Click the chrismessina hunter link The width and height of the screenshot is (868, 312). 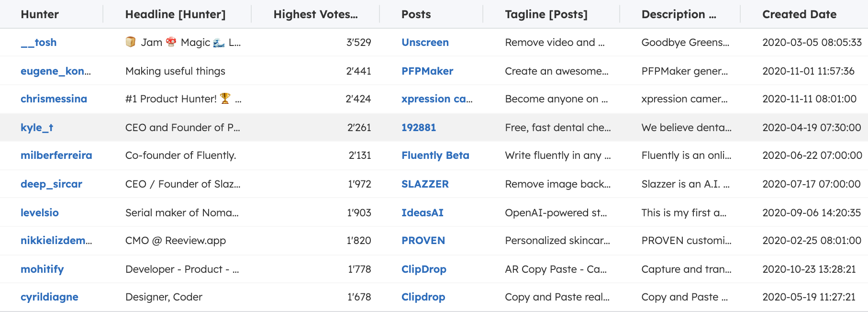tap(54, 99)
